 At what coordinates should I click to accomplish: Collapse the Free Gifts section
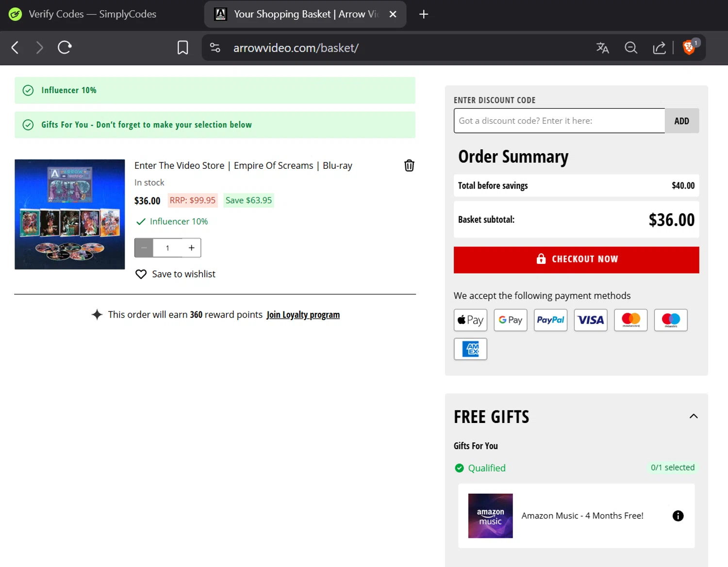coord(694,416)
